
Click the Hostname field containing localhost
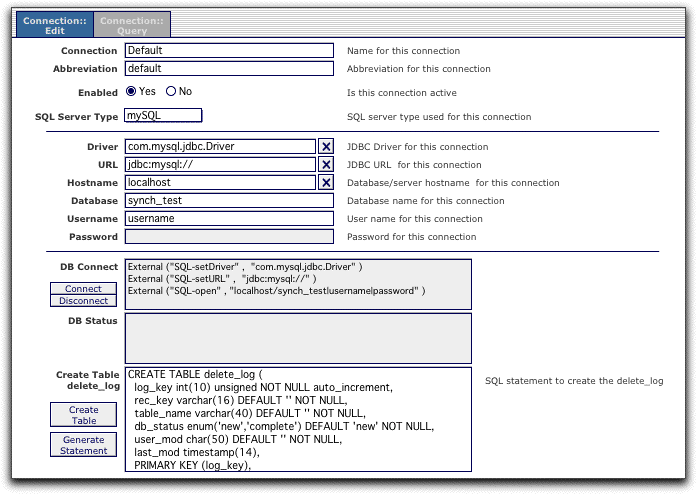220,183
